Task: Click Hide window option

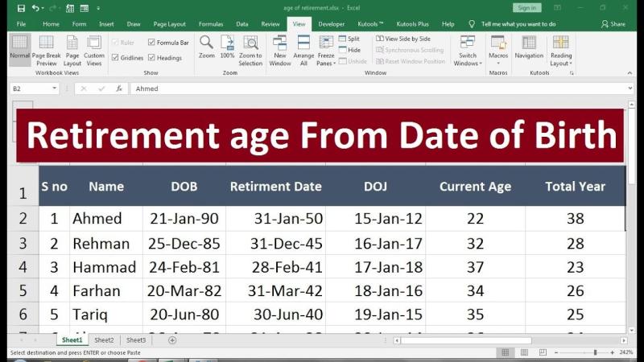Action: (x=349, y=50)
